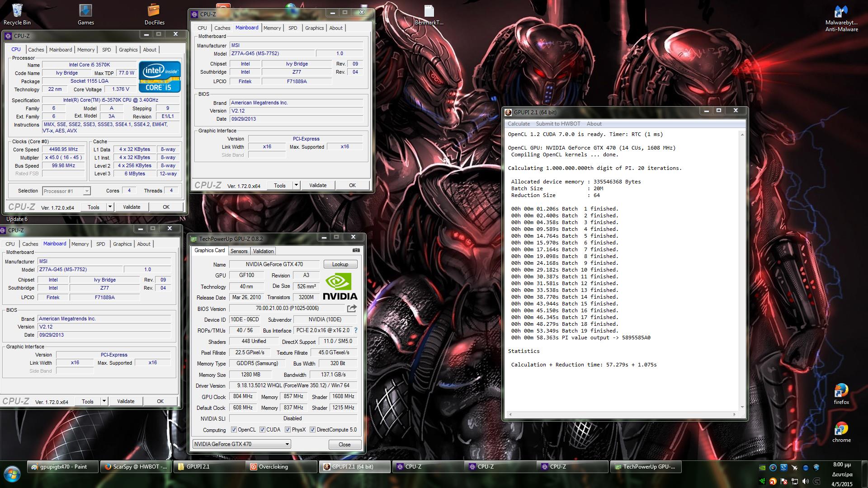Open the Recycle Bin desktop icon

[17, 14]
